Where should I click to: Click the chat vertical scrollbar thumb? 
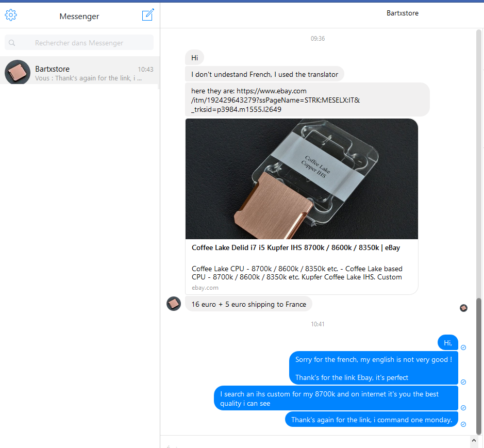pos(479,366)
